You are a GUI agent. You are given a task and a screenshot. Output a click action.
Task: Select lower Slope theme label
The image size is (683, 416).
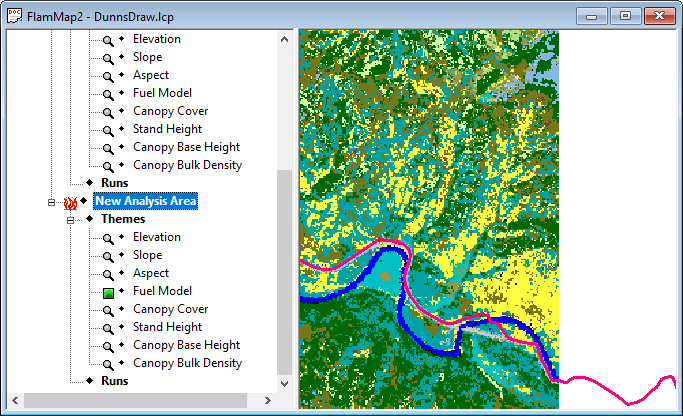point(147,255)
